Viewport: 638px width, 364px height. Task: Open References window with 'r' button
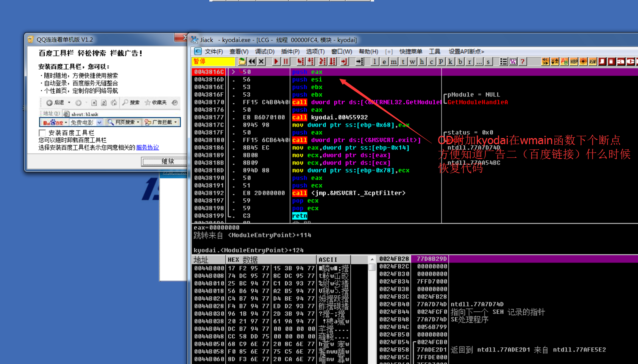(x=470, y=61)
